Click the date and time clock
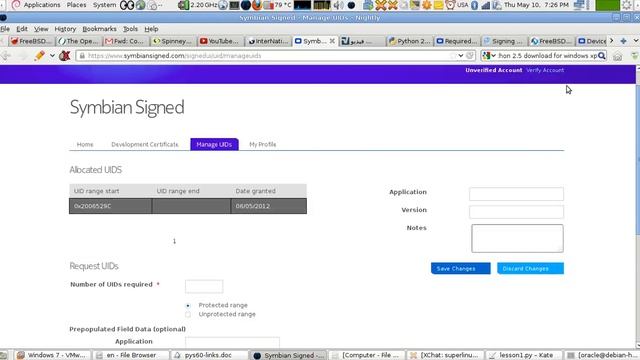640x360 pixels. coord(536,5)
